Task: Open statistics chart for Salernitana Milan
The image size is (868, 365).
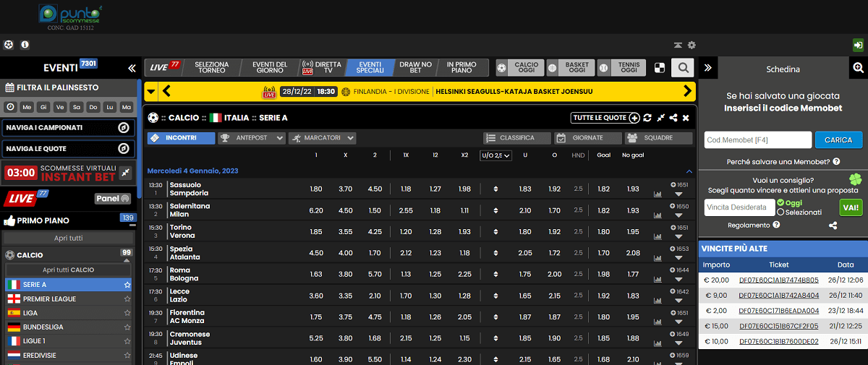Action: point(658,215)
